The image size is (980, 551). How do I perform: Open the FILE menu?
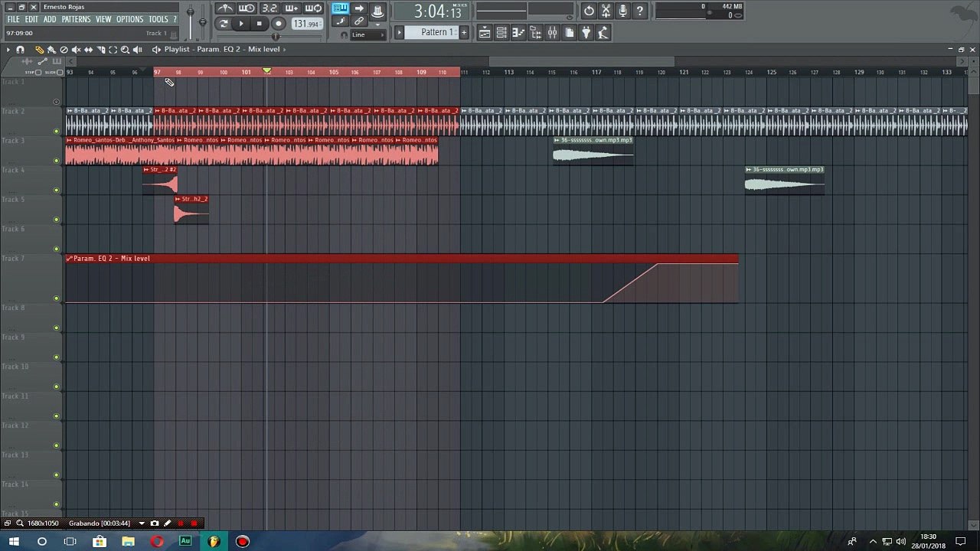pos(13,19)
